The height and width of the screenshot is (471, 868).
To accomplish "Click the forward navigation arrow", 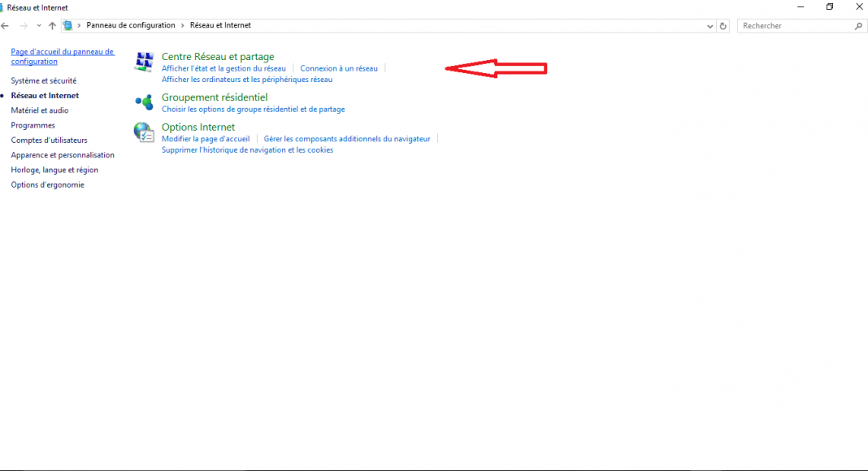I will point(24,25).
